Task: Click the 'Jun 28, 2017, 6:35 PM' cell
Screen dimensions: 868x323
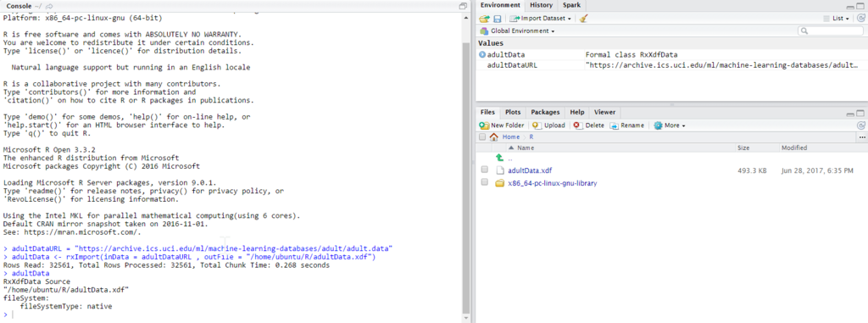Action: 817,170
